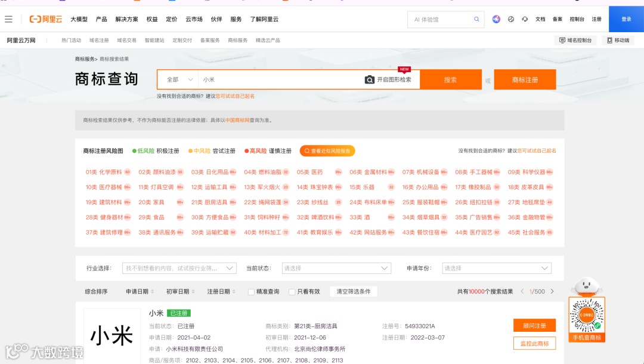Click the blue 登录 button
Screen dimensions: 644x364
point(626,19)
